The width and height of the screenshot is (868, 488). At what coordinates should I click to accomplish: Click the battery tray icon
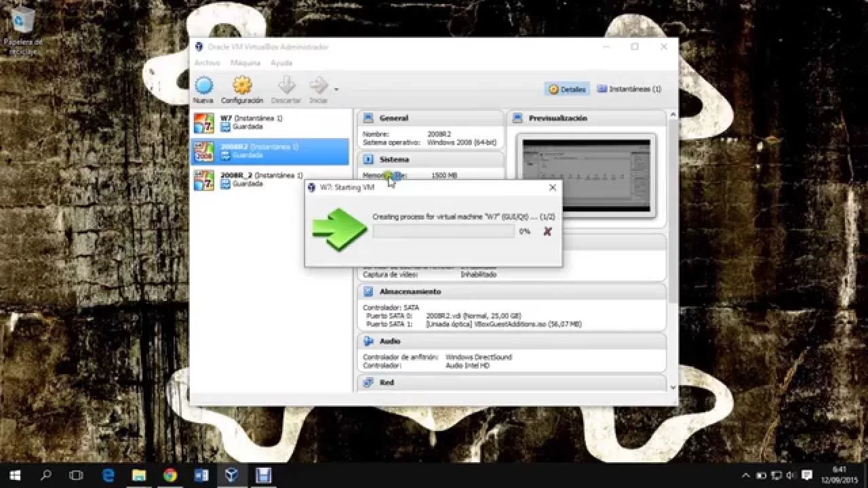click(761, 475)
